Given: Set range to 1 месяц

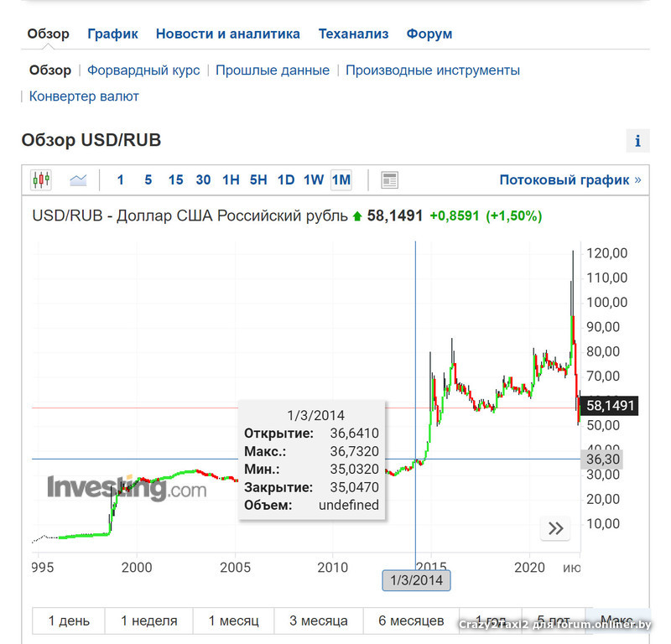Looking at the screenshot, I should pos(234,621).
